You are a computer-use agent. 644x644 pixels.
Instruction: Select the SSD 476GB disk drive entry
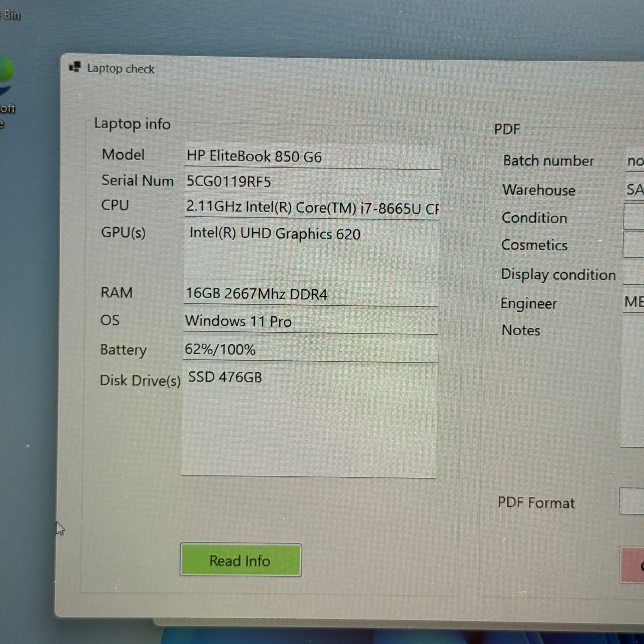click(x=225, y=377)
